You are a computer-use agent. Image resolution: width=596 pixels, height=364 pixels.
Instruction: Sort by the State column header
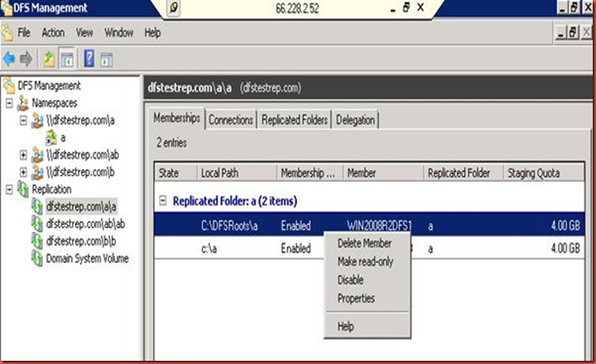176,173
